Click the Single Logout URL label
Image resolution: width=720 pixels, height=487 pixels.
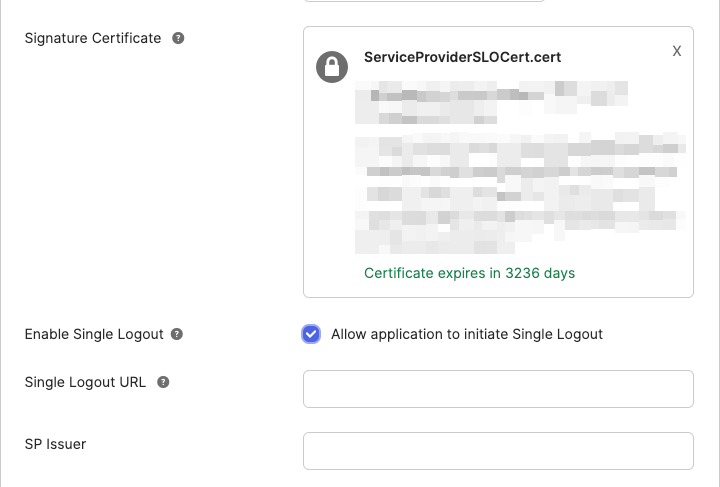[86, 382]
